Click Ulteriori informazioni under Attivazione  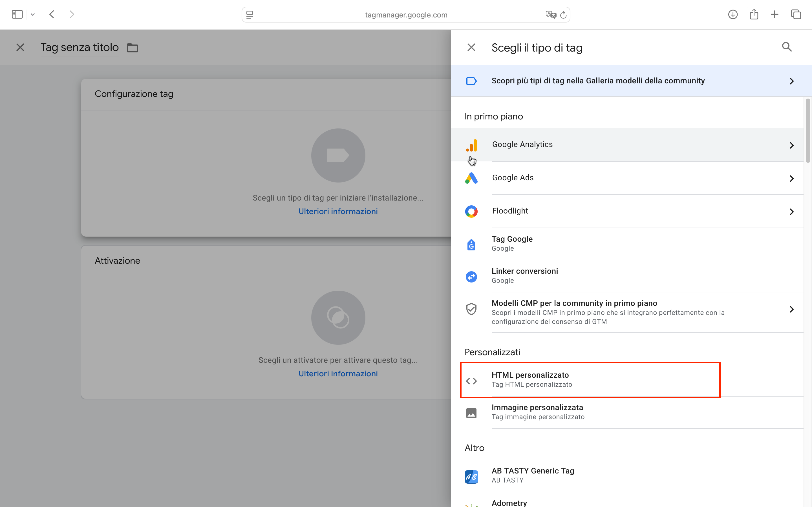338,373
